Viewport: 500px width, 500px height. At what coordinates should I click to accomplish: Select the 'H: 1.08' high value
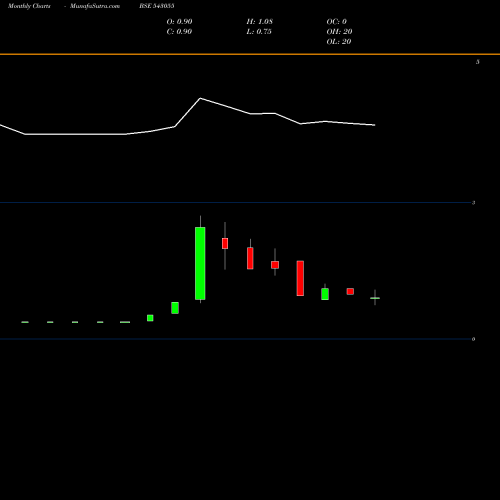click(x=260, y=22)
